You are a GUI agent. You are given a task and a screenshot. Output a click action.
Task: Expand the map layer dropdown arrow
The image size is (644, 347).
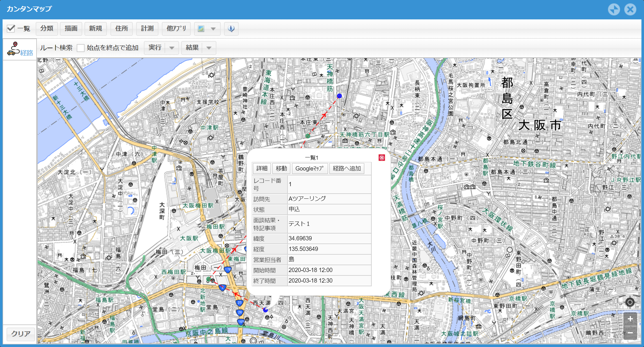(x=213, y=29)
